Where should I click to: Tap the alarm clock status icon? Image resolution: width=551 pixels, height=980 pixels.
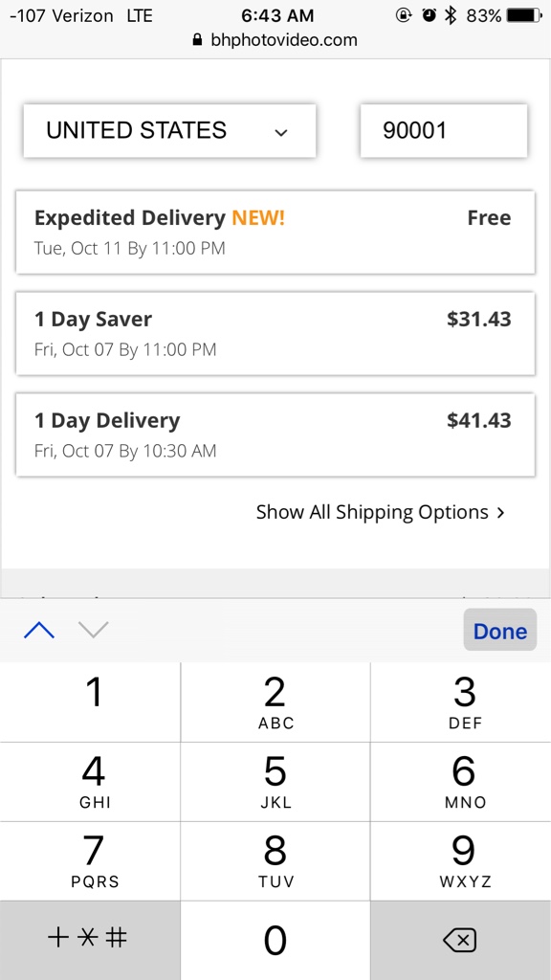tap(430, 15)
